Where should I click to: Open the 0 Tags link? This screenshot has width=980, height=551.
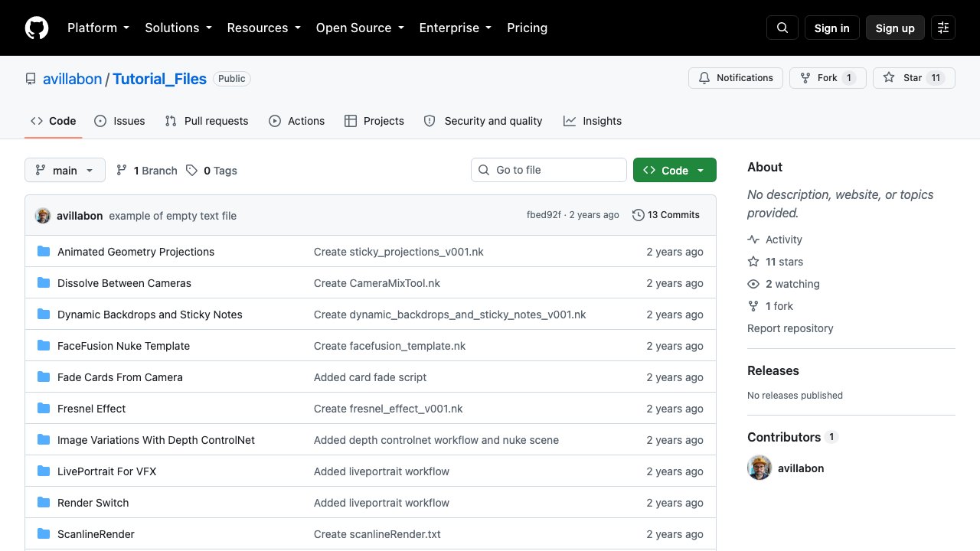(211, 171)
